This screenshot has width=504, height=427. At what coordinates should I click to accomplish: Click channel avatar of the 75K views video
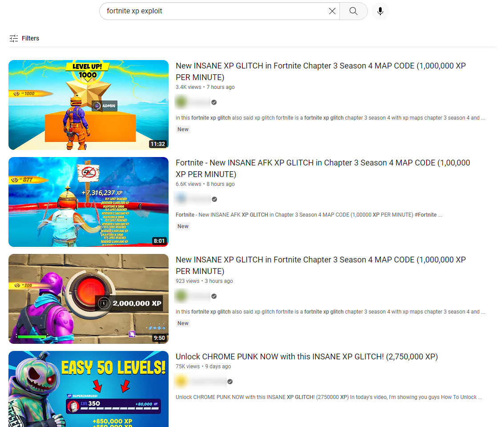click(x=181, y=381)
